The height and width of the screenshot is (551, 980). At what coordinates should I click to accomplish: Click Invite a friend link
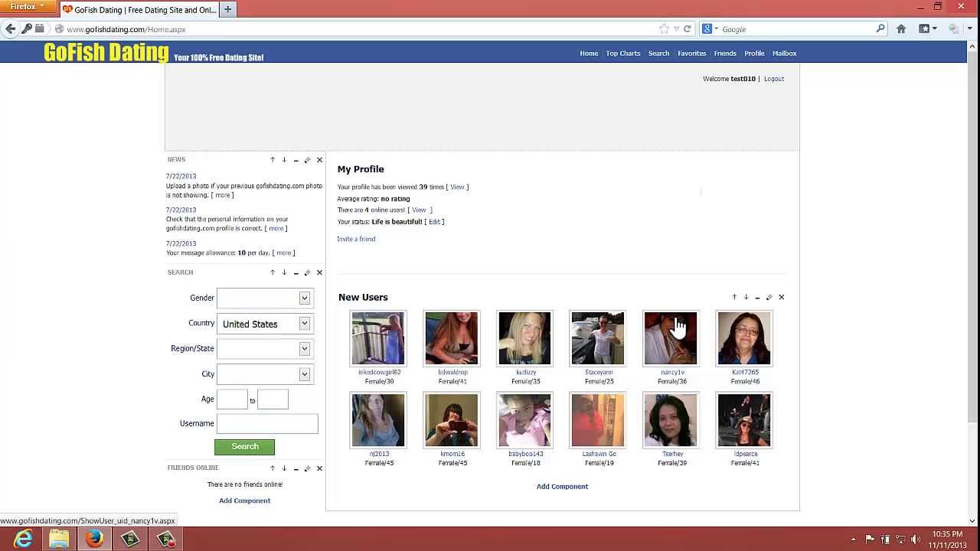[x=356, y=239]
